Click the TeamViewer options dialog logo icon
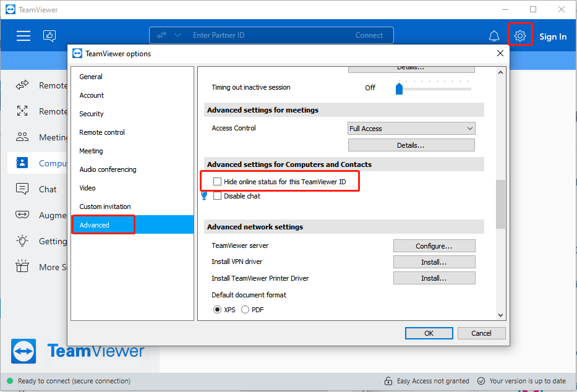 pyautogui.click(x=77, y=53)
